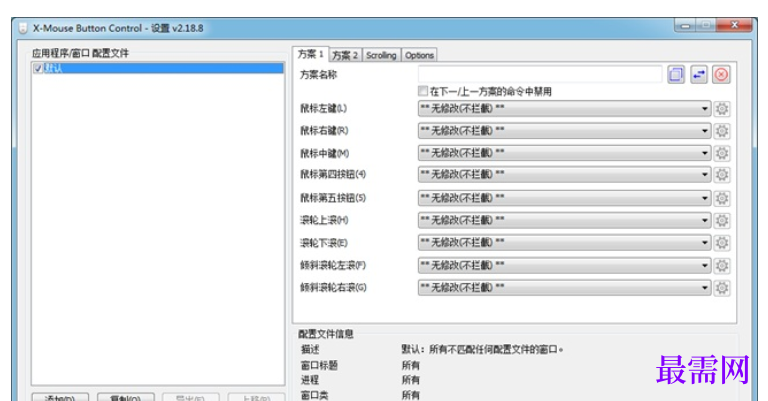Open gear settings for 倾斜滚轮左滚(F)

[x=721, y=265]
